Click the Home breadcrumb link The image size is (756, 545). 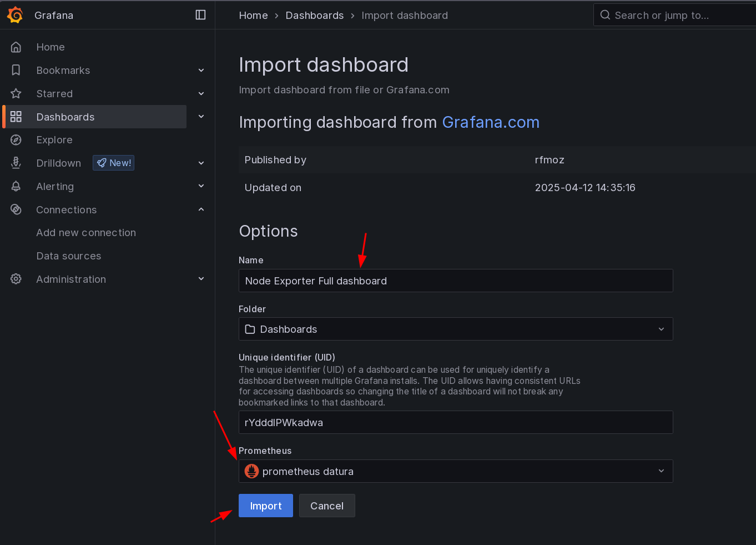tap(254, 16)
